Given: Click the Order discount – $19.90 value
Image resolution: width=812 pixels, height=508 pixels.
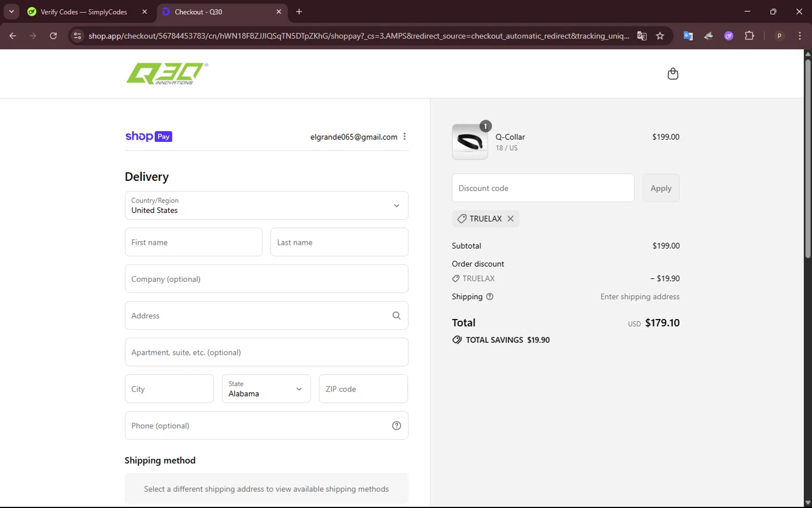Looking at the screenshot, I should (665, 278).
